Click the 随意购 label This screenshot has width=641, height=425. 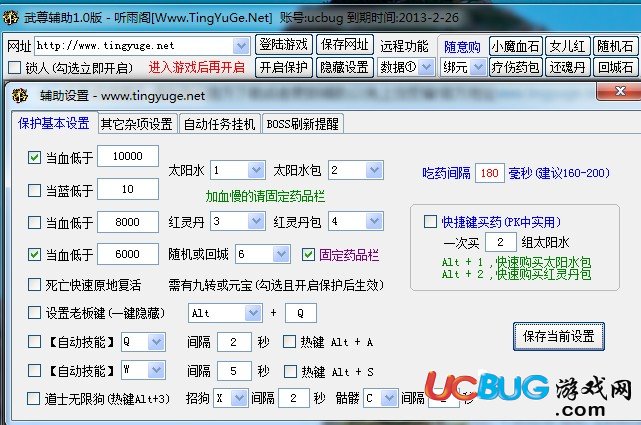tap(462, 47)
